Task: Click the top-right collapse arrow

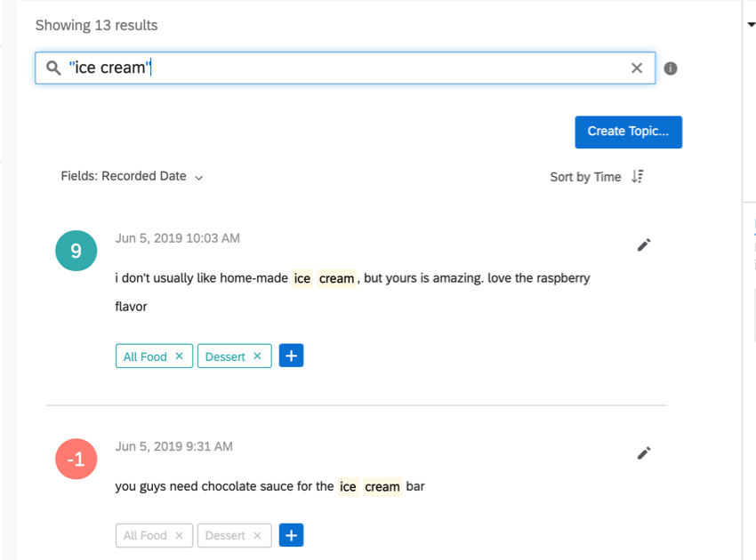Action: click(752, 25)
